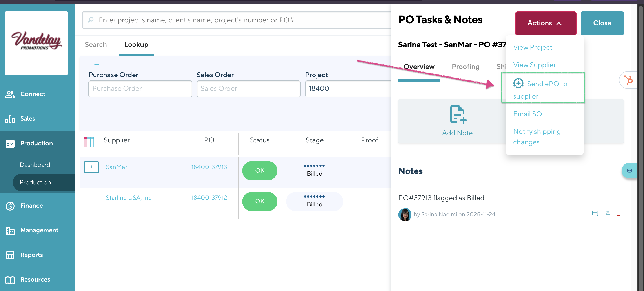This screenshot has height=291, width=644.
Task: Open the chat bot widget icon
Action: pyautogui.click(x=629, y=171)
